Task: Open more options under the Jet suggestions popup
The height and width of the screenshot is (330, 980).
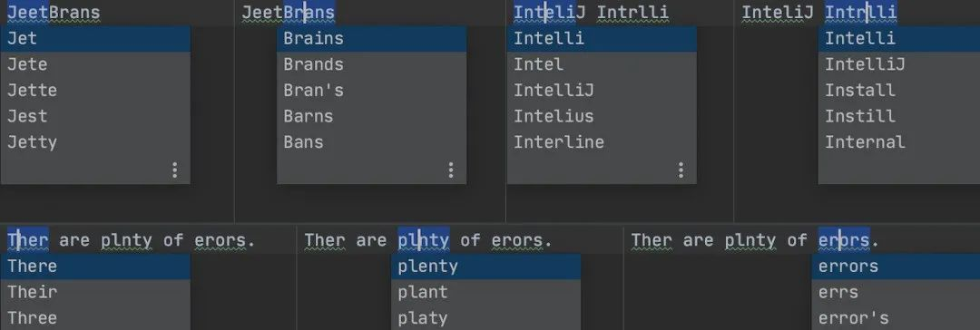Action: 175,170
